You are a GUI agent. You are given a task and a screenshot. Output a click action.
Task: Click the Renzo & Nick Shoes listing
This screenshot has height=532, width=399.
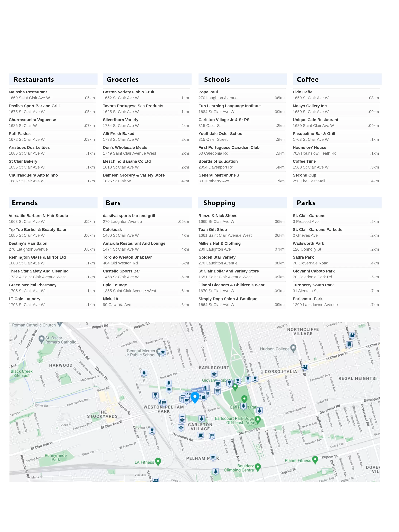point(217,216)
